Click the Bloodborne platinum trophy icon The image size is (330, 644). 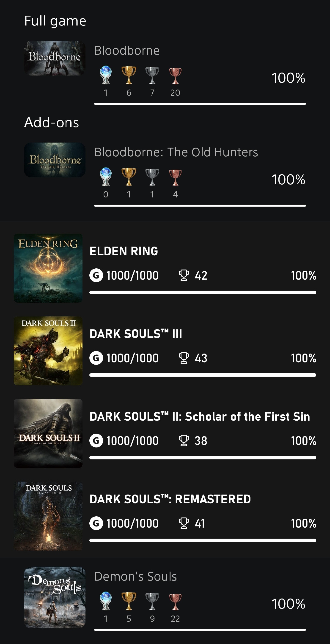(106, 75)
